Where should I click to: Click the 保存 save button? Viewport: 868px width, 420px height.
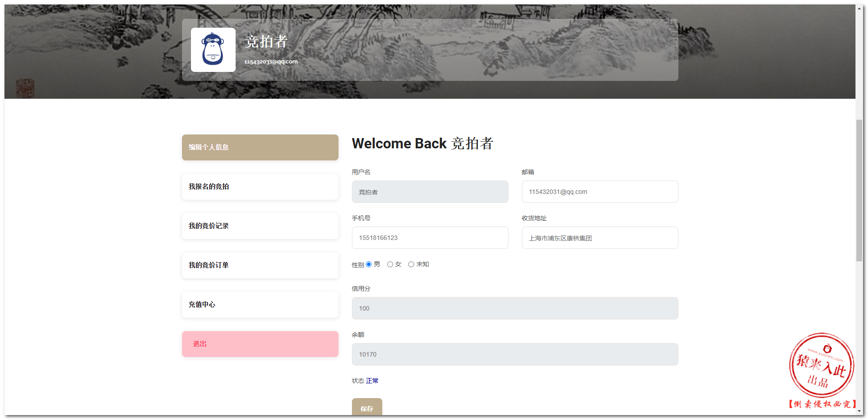(x=367, y=407)
